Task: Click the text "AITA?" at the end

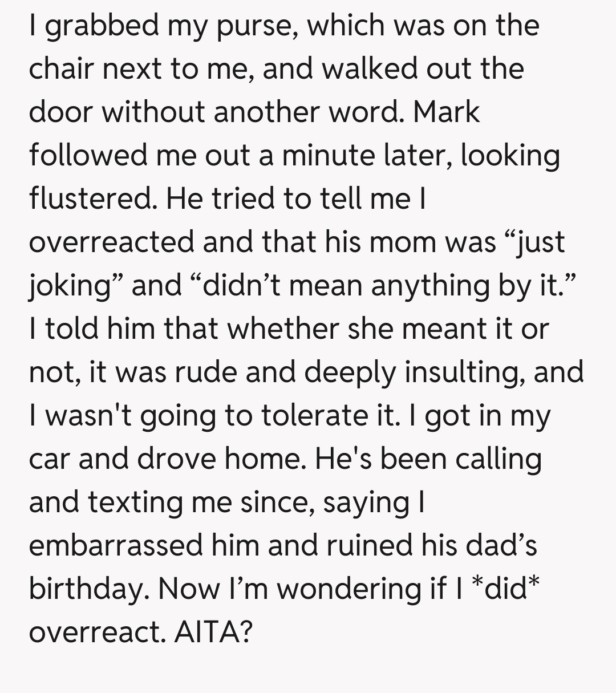Action: click(212, 633)
